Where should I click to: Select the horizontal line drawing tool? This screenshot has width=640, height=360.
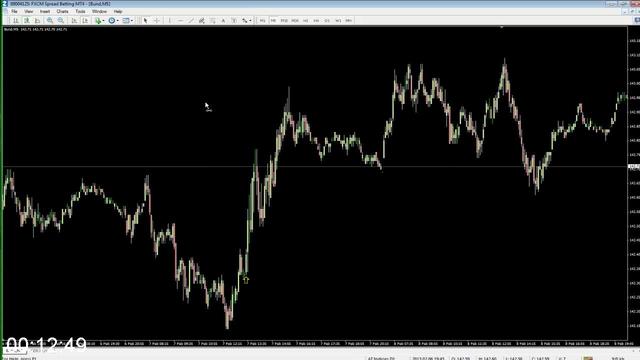[180, 20]
